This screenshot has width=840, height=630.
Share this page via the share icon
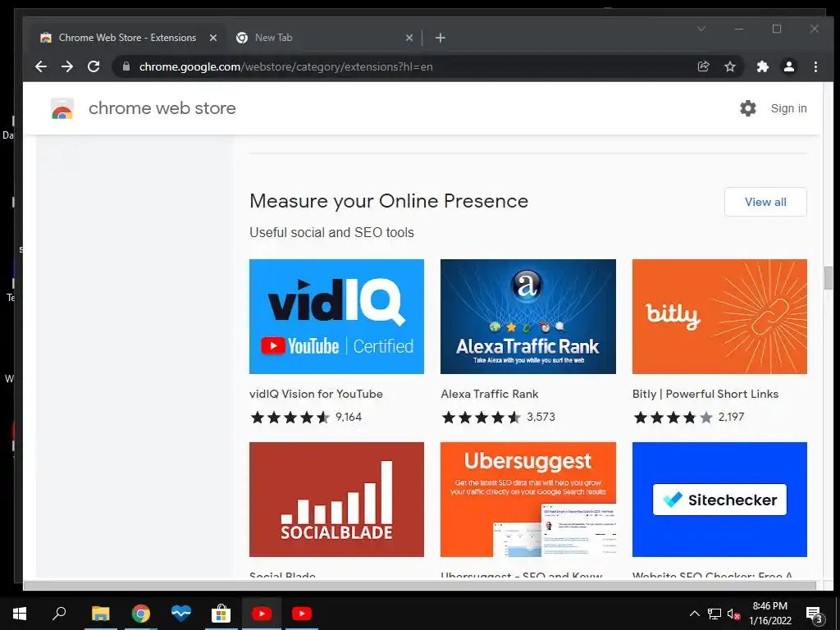(703, 66)
